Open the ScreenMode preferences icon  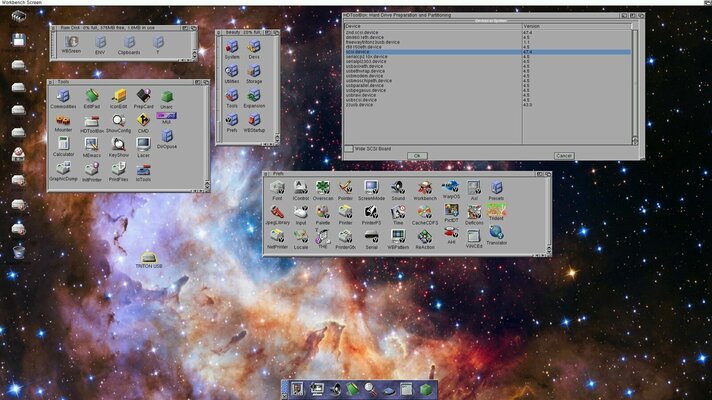pos(371,188)
